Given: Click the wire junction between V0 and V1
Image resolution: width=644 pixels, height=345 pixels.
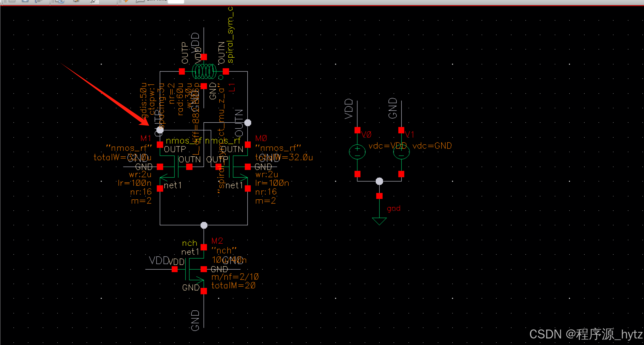Looking at the screenshot, I should point(379,181).
